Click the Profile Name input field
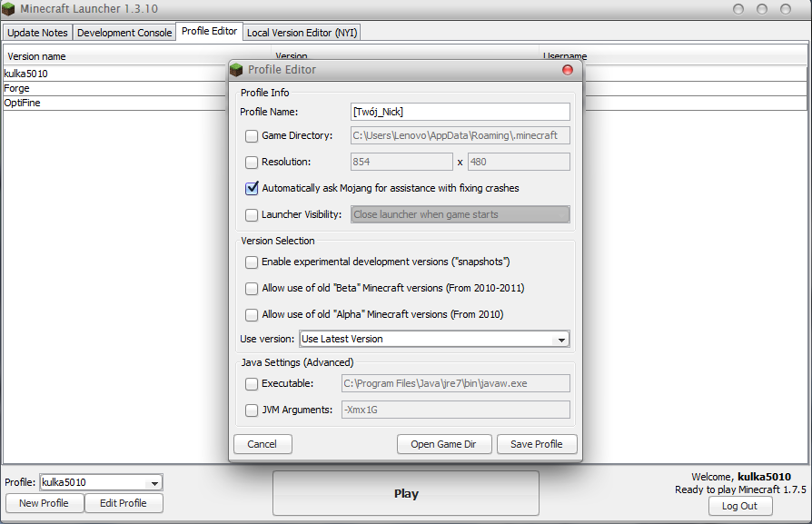 [x=460, y=112]
